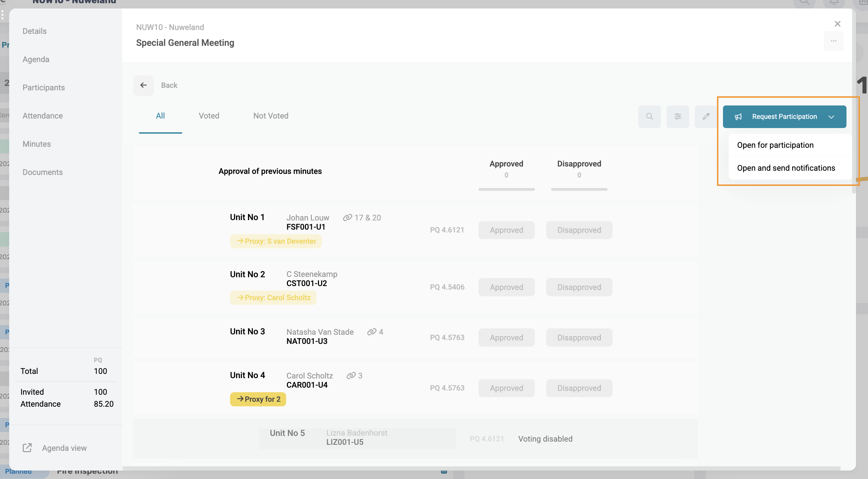Vote Approved for Unit No 3
The width and height of the screenshot is (868, 479).
506,338
